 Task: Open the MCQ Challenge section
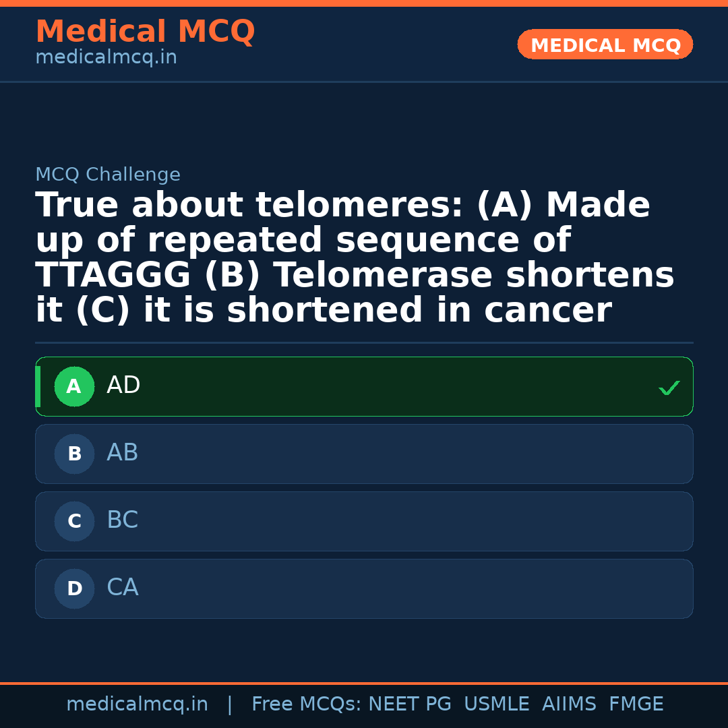[x=108, y=174]
